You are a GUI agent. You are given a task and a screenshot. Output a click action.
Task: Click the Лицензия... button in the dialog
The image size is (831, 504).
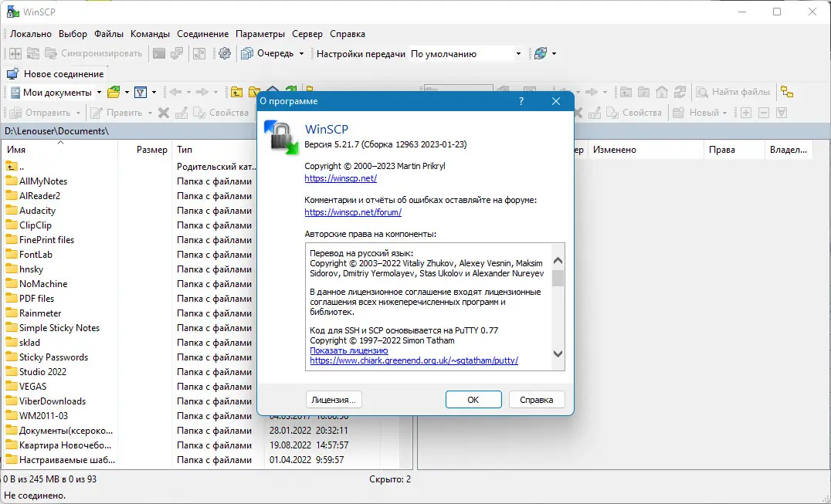coord(334,400)
